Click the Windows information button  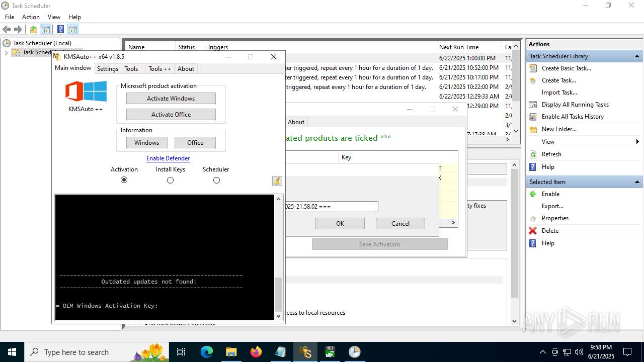[x=146, y=143]
